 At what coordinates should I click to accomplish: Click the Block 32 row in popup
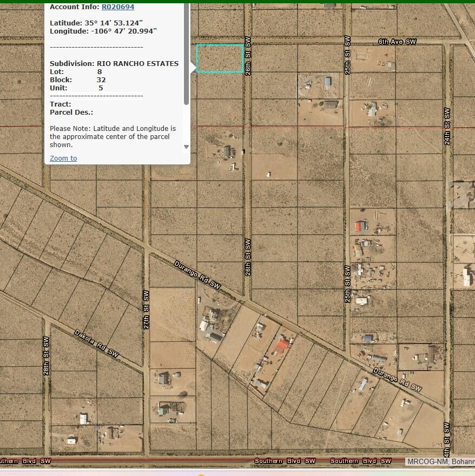coord(77,80)
